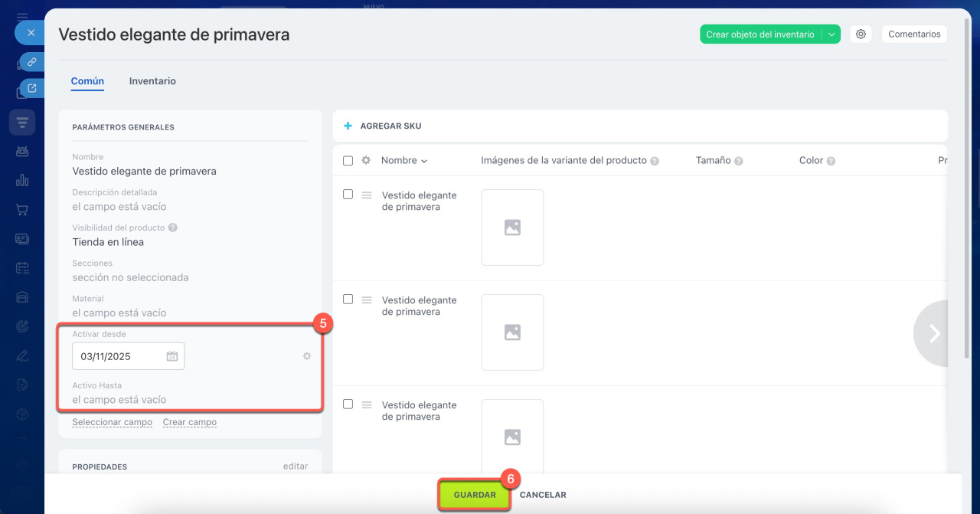Click right arrow to scroll table columns
980x514 pixels.
[x=933, y=333]
